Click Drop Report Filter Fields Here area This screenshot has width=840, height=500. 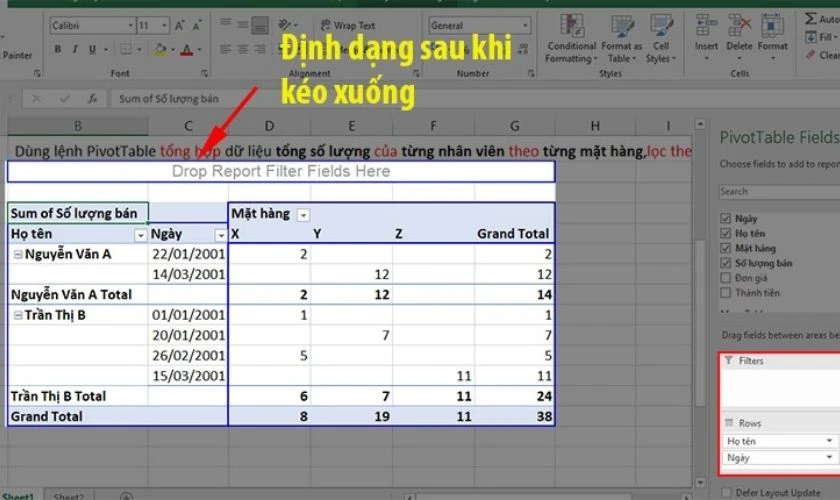pos(281,171)
